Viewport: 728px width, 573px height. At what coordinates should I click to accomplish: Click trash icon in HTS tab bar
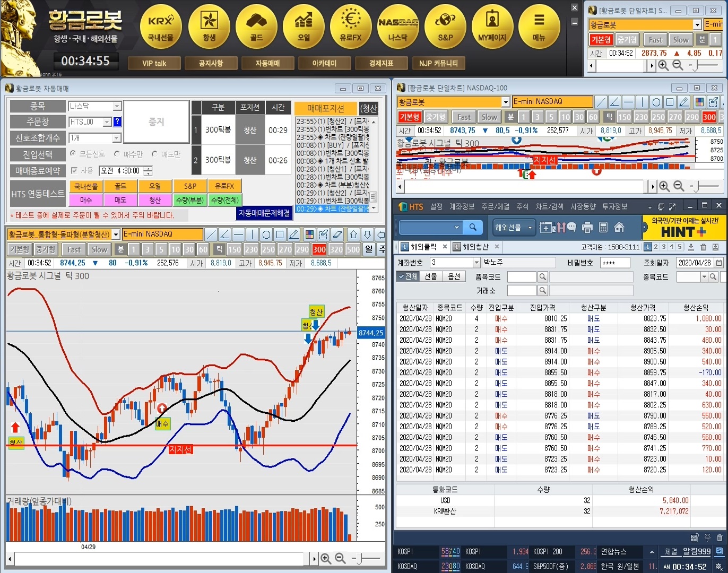pos(703,247)
